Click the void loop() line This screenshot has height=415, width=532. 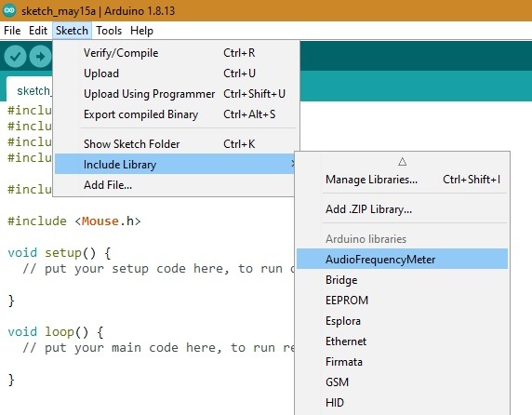(x=56, y=332)
